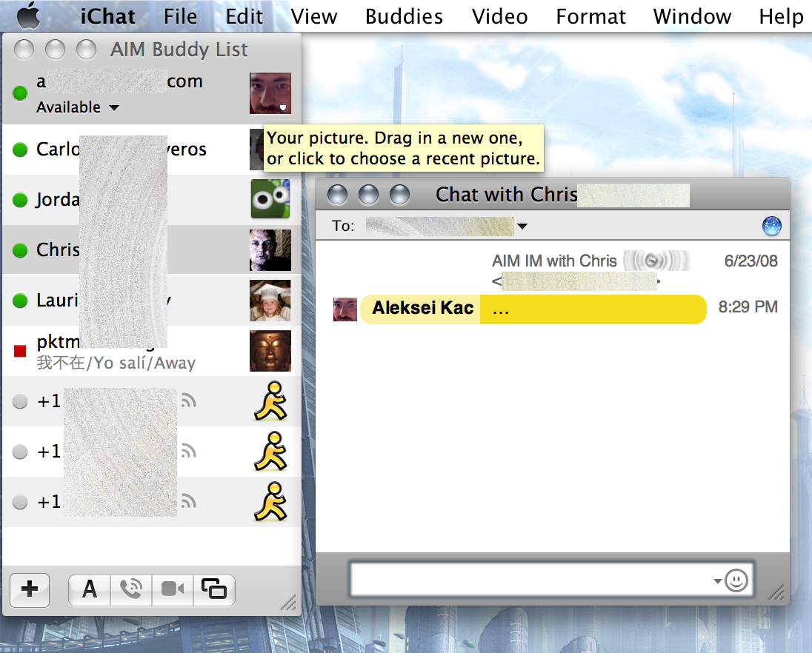Select the Carlo buddy row
The width and height of the screenshot is (812, 653).
(x=152, y=150)
